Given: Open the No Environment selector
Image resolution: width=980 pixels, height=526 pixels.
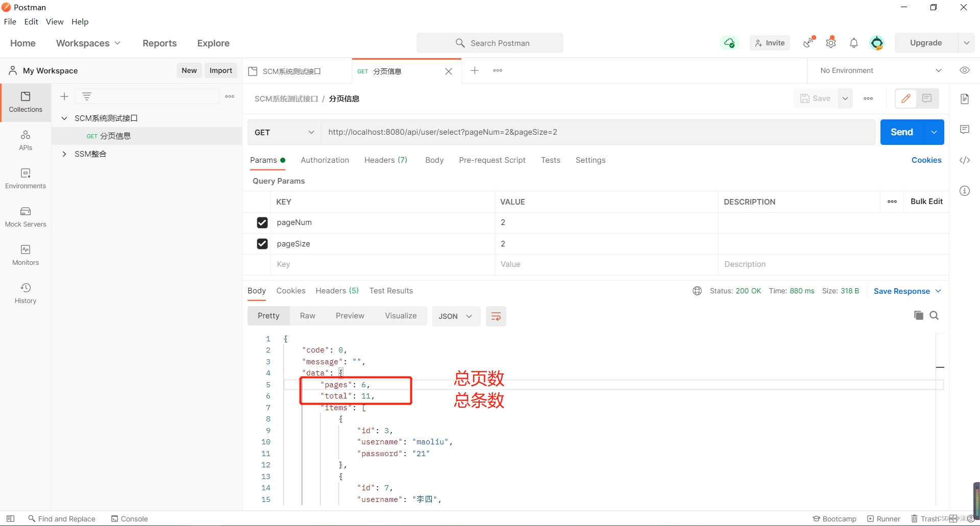Looking at the screenshot, I should (x=878, y=70).
